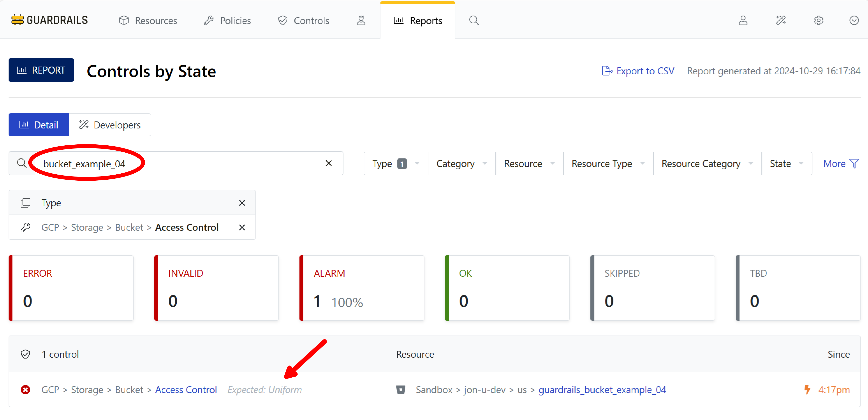868x420 pixels.
Task: Switch to the Developers tab
Action: [110, 125]
